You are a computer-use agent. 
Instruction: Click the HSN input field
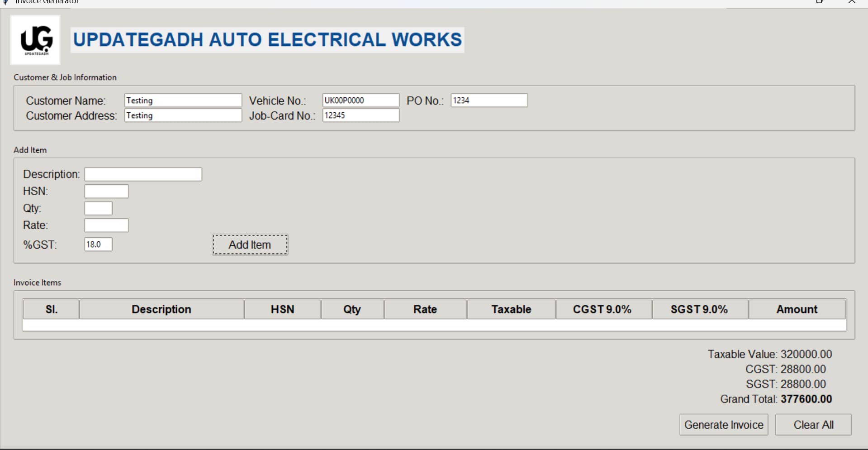pos(106,191)
